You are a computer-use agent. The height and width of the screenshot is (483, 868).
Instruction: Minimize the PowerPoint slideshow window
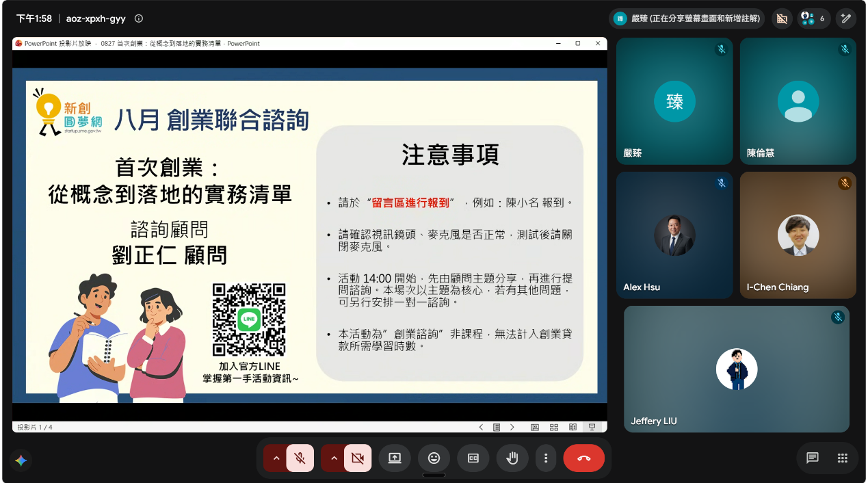pos(559,43)
